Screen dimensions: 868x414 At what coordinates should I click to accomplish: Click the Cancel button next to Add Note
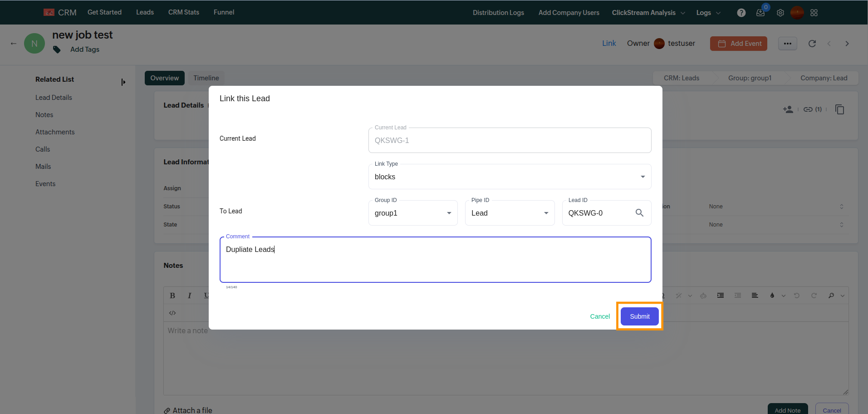click(x=832, y=410)
